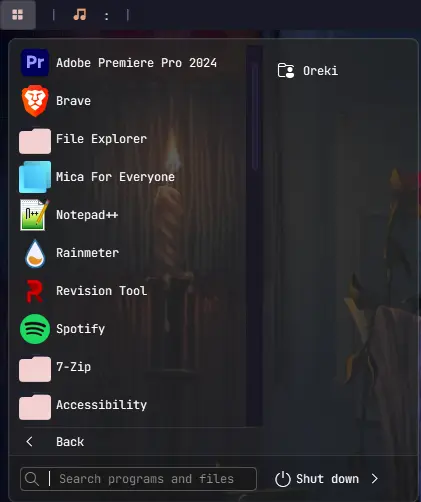Select the Adobe Premiere Pro 2024 label
421x502 pixels.
136,63
